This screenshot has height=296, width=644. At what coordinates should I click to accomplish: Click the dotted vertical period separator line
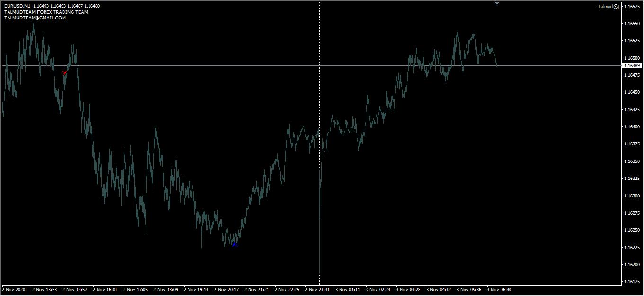(x=319, y=142)
